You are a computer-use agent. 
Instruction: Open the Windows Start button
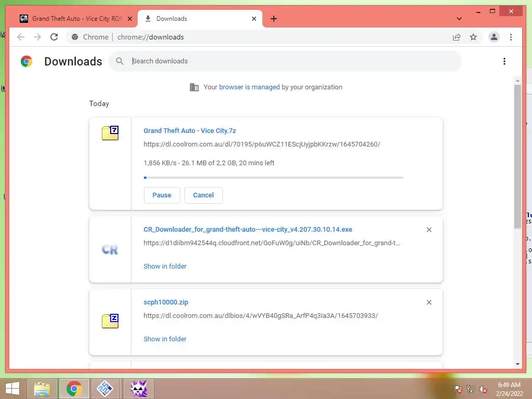12,389
